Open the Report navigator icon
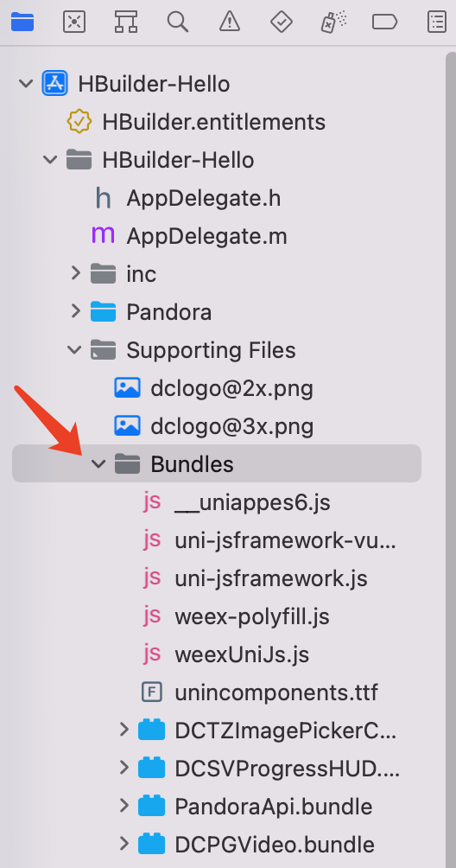The height and width of the screenshot is (868, 456). pyautogui.click(x=437, y=22)
